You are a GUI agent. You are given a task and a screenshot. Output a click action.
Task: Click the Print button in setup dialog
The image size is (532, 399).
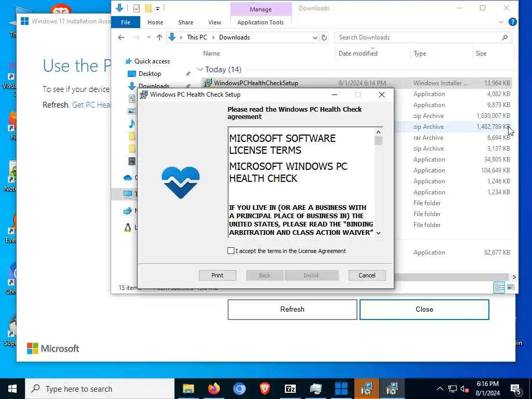click(218, 275)
